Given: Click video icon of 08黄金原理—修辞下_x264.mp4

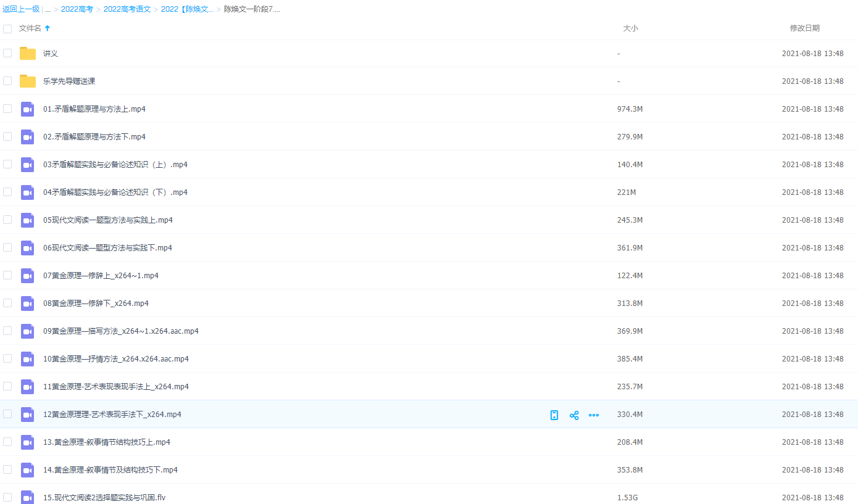Looking at the screenshot, I should (28, 304).
